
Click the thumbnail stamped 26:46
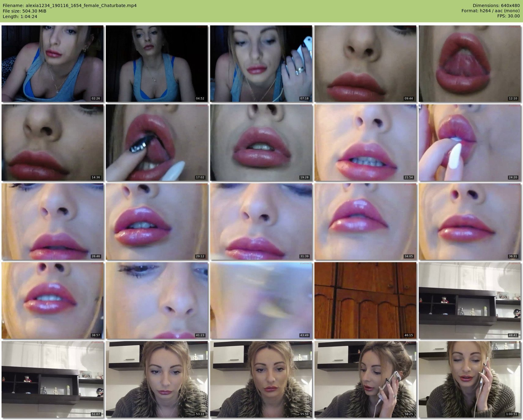[x=53, y=221]
